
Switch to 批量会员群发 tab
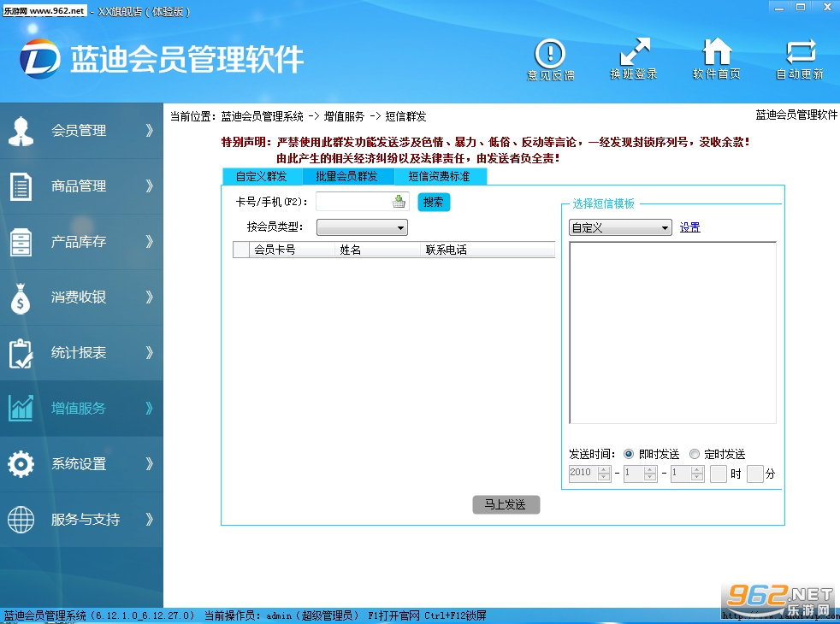(347, 176)
